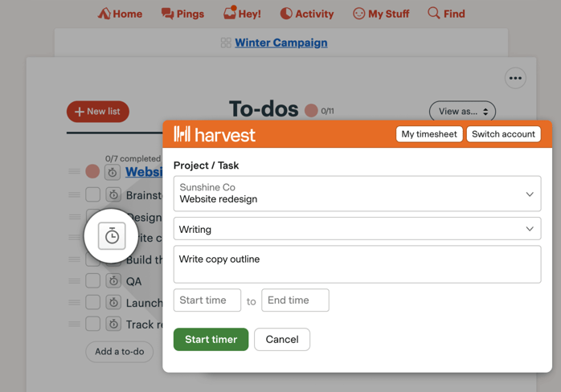The height and width of the screenshot is (392, 561).
Task: Open the Writing task dropdown
Action: coord(357,229)
